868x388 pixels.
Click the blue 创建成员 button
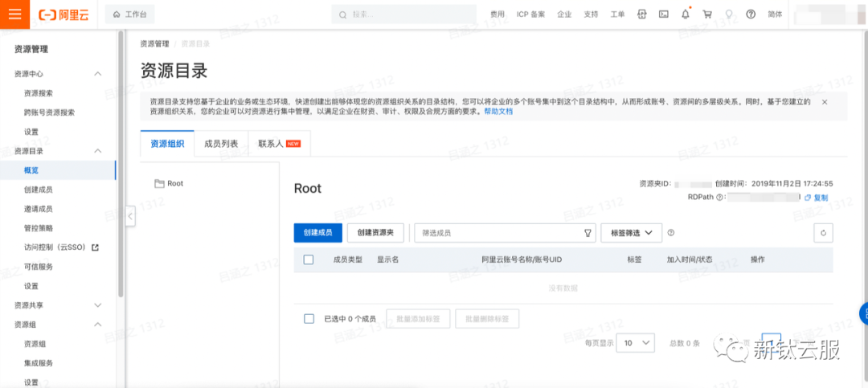317,233
